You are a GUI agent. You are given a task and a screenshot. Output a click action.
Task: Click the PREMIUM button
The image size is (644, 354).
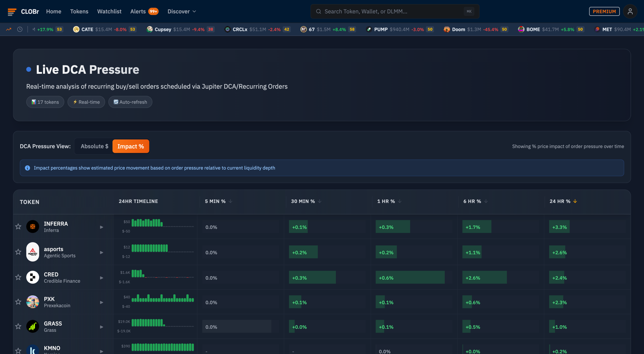pos(604,11)
